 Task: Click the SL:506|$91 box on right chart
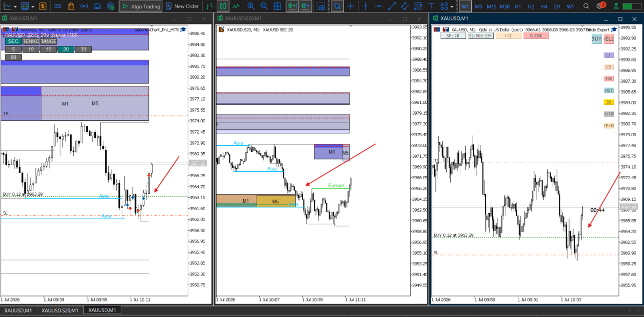click(x=481, y=36)
